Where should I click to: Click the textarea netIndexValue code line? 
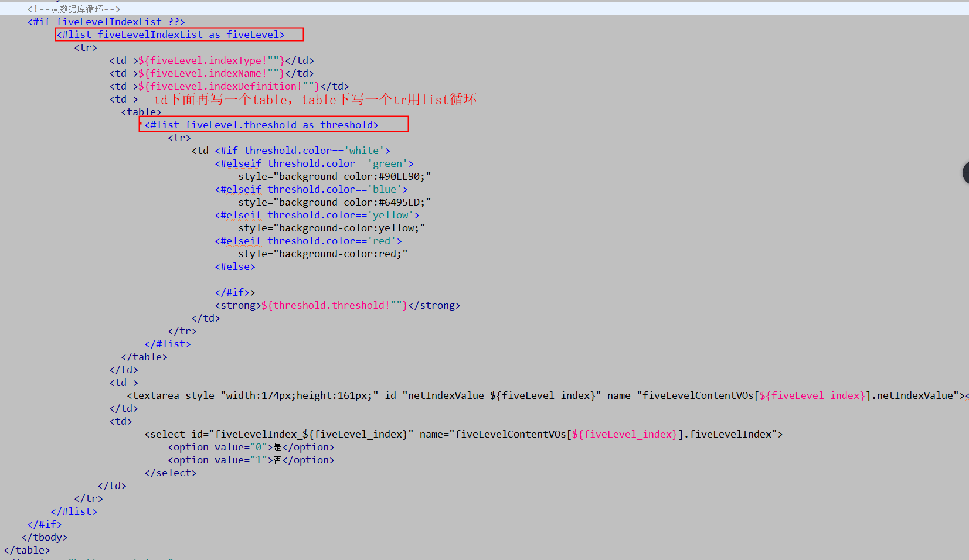pyautogui.click(x=548, y=395)
